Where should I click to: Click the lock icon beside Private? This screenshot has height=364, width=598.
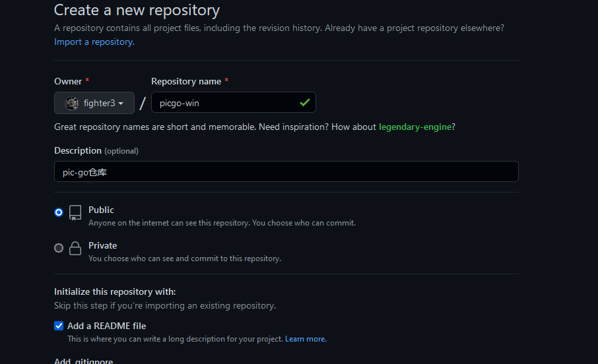pos(75,249)
